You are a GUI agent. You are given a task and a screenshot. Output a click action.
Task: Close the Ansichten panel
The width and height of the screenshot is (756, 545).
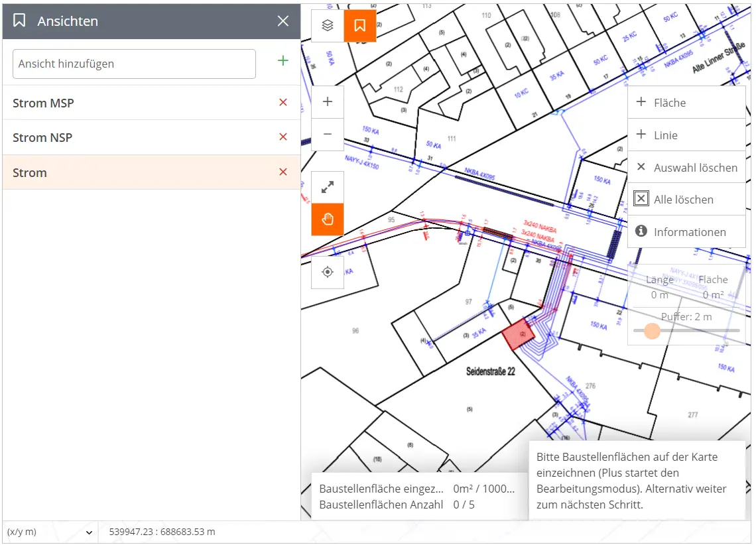click(x=283, y=21)
